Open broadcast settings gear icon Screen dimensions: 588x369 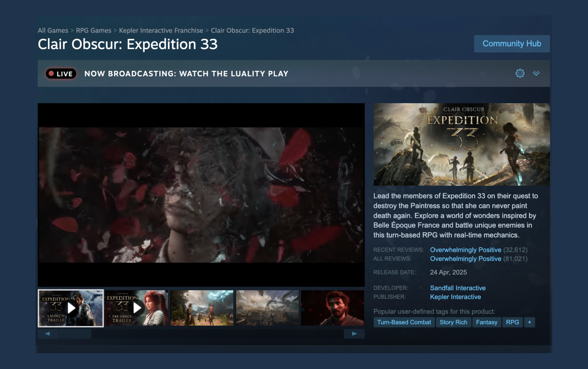(520, 73)
